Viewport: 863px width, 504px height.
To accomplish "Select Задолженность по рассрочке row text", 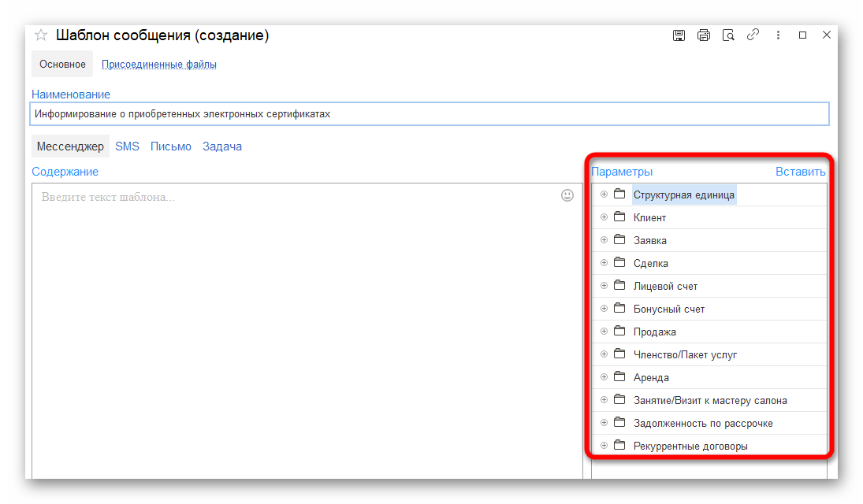I will 703,423.
